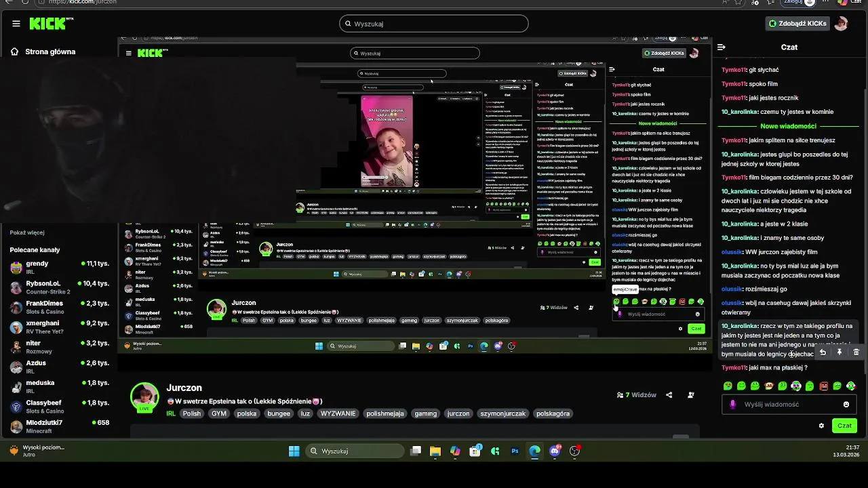868x488 pixels.
Task: Toggle the purple microphone in message box
Action: click(733, 405)
